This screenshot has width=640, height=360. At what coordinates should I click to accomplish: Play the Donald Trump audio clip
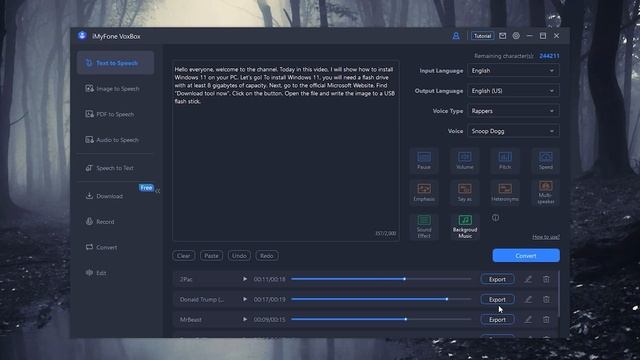pyautogui.click(x=245, y=299)
